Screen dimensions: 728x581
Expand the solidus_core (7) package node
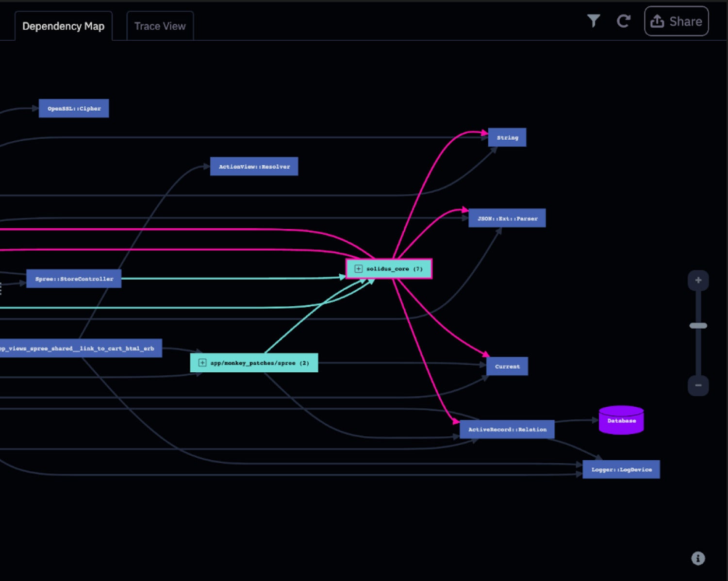pos(358,269)
